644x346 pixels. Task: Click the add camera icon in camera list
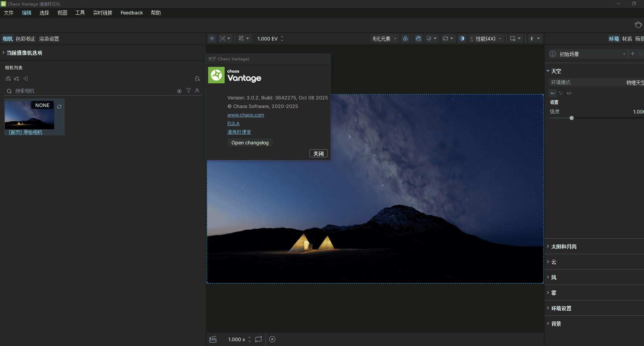8,79
